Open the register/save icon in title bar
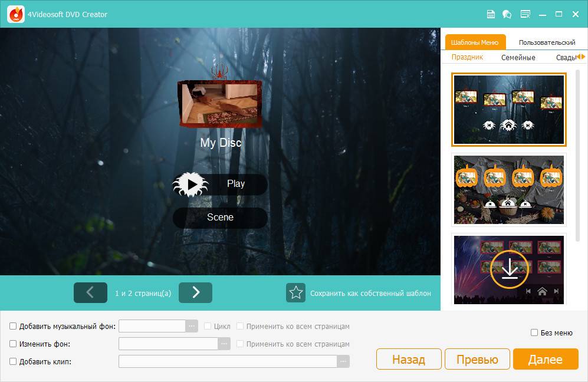Viewport: 588px width, 382px height. [x=490, y=14]
